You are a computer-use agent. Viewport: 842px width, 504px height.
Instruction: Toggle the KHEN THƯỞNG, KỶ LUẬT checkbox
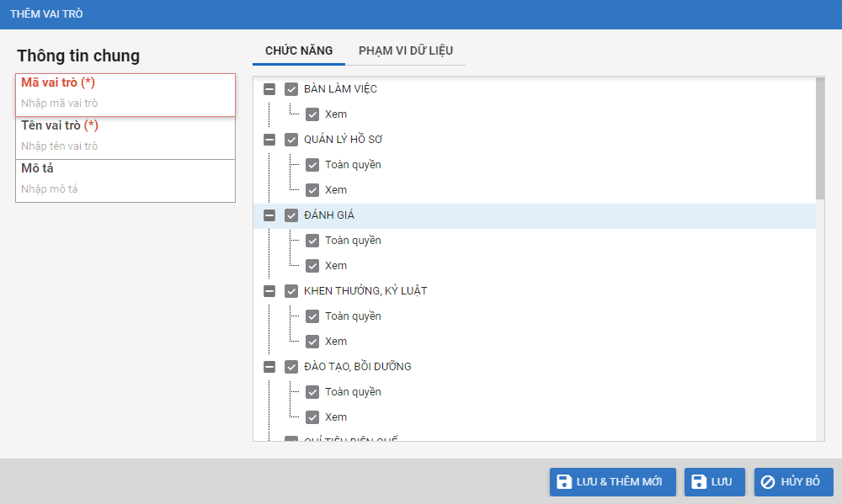(292, 291)
